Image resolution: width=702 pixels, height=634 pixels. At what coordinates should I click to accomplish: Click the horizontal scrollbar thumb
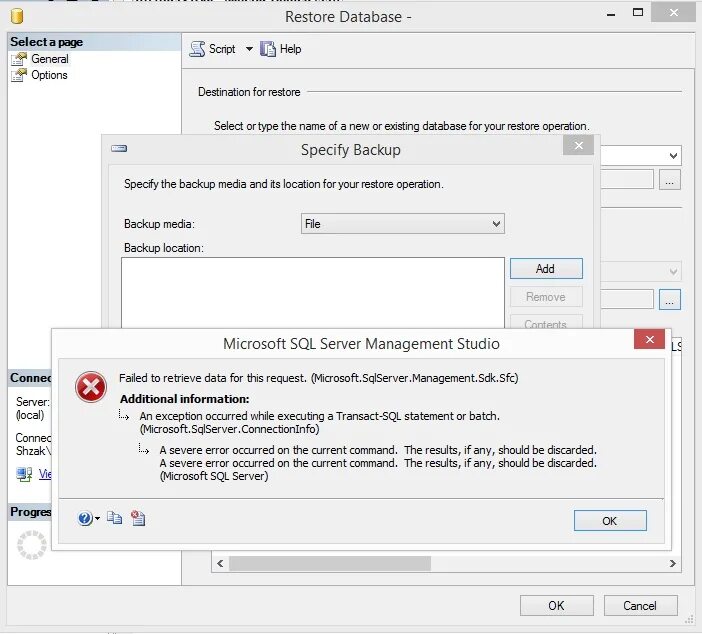[330, 563]
